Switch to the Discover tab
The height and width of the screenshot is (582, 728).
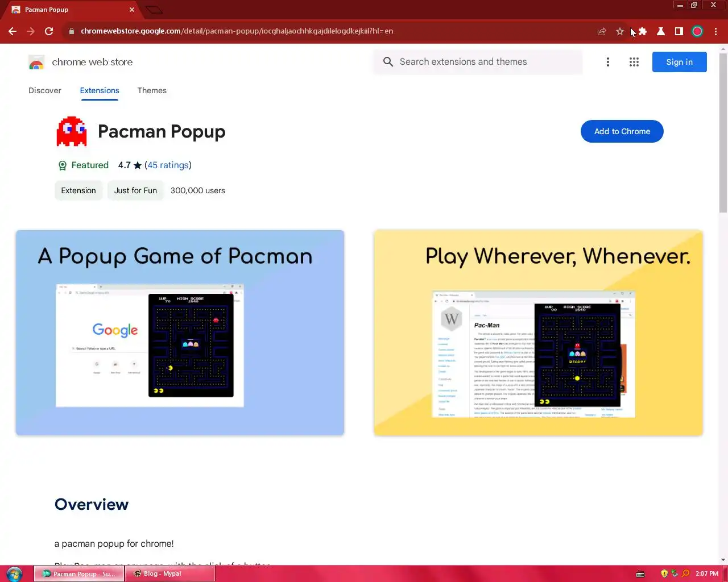[x=45, y=90]
